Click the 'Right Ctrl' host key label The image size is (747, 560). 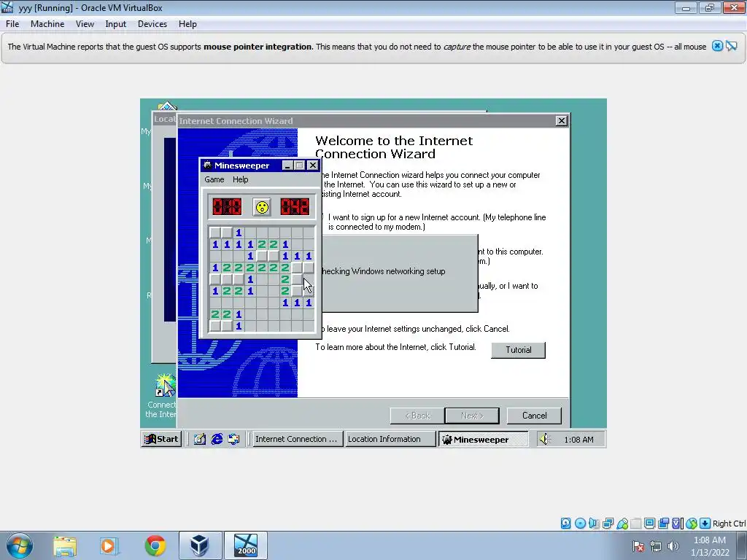click(x=729, y=524)
